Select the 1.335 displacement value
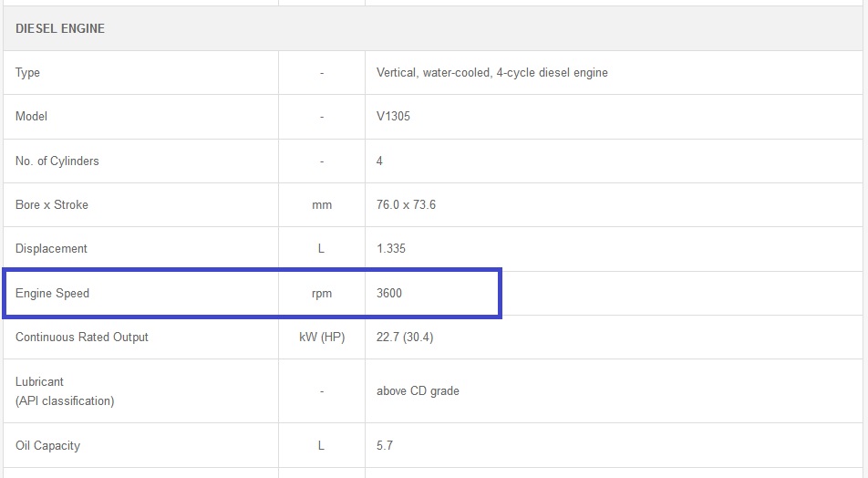This screenshot has height=478, width=868. pos(391,248)
